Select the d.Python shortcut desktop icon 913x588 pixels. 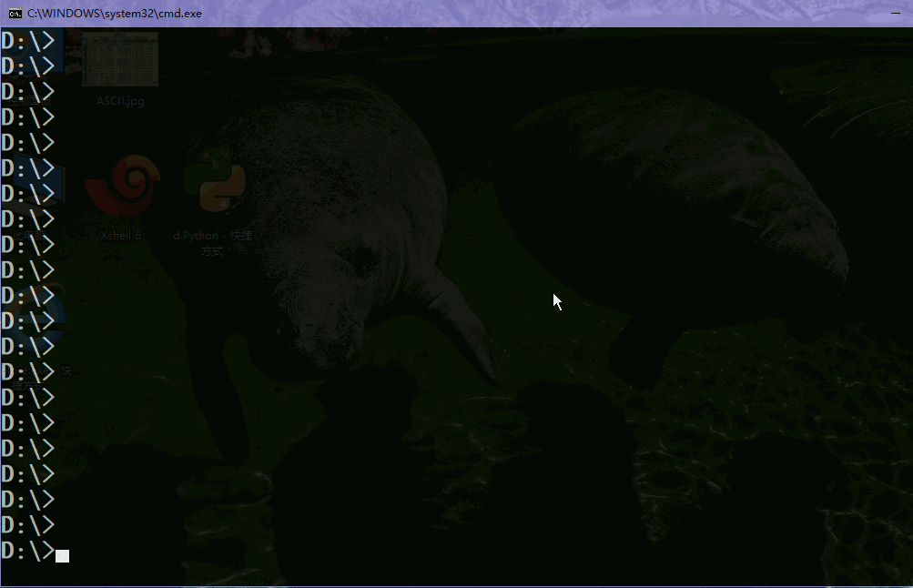[214, 180]
